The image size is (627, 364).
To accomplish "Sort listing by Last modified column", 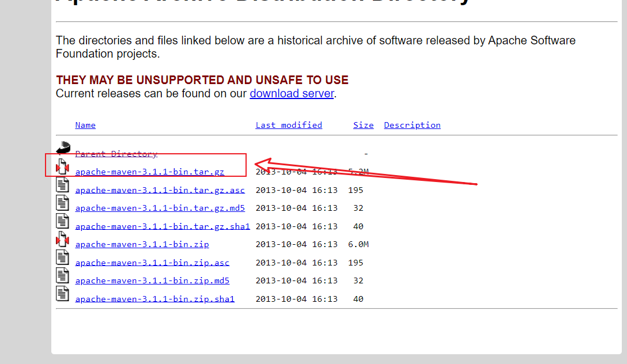I will point(289,125).
